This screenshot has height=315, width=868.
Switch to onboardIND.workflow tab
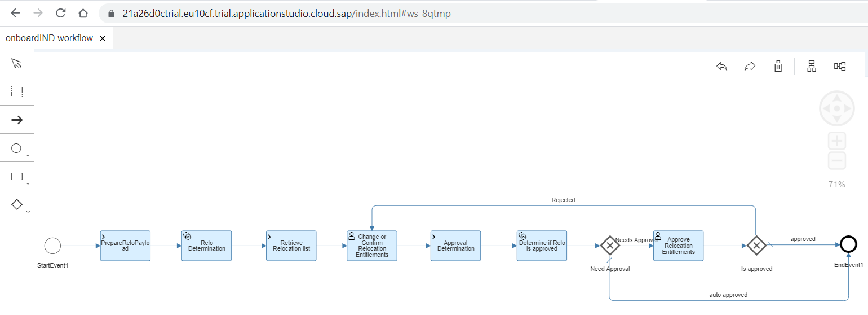point(49,38)
